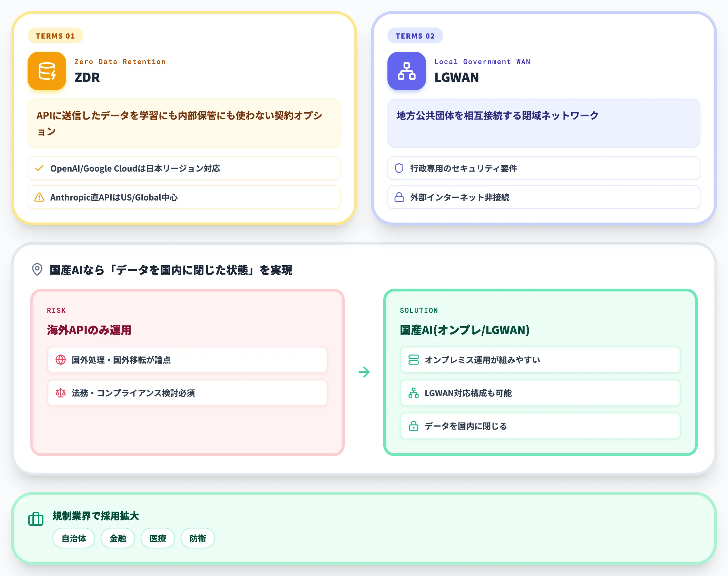Click the lock icon beside データを国内に閉じる
The width and height of the screenshot is (728, 576).
click(x=414, y=426)
